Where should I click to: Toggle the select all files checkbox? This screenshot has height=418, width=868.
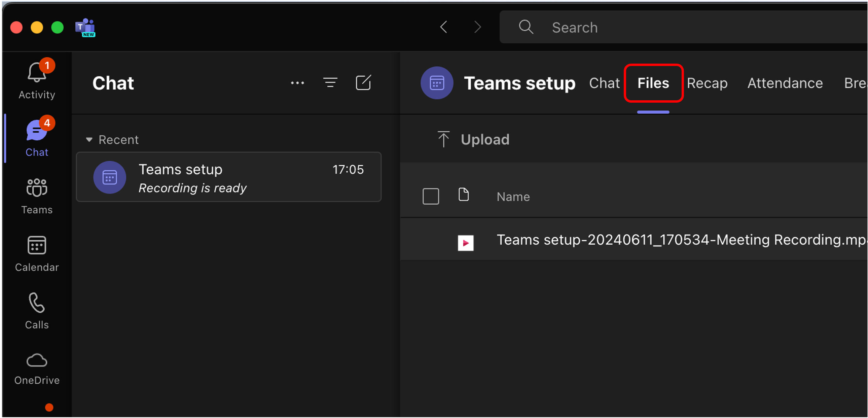[431, 196]
